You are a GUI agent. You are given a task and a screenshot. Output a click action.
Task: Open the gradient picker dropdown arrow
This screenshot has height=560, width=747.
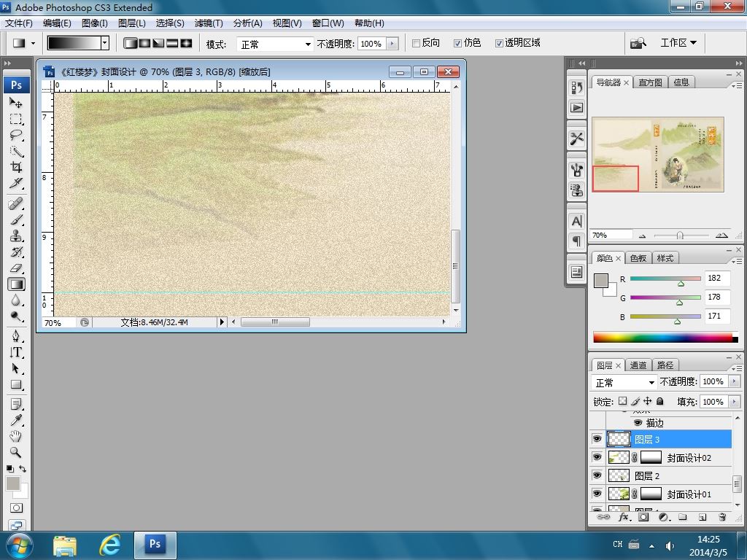coord(104,43)
